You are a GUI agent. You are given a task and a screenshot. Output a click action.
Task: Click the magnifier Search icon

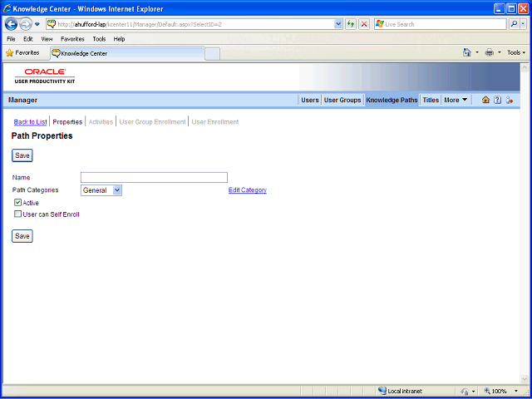click(x=515, y=24)
